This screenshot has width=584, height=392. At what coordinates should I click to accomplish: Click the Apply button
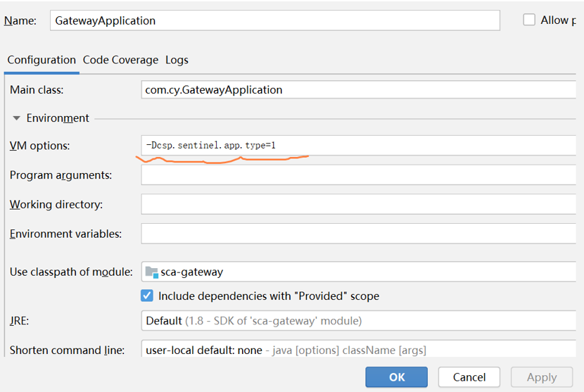tap(542, 377)
